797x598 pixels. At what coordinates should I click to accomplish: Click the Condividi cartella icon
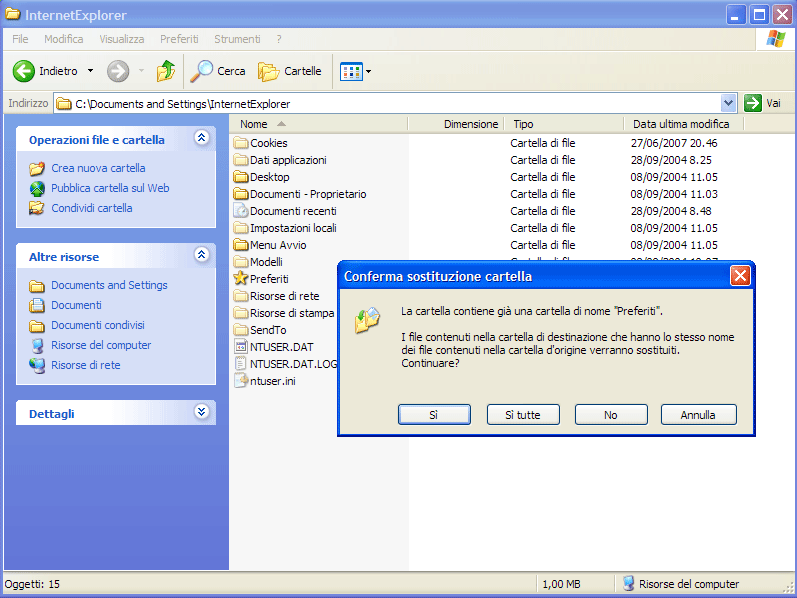click(x=37, y=208)
